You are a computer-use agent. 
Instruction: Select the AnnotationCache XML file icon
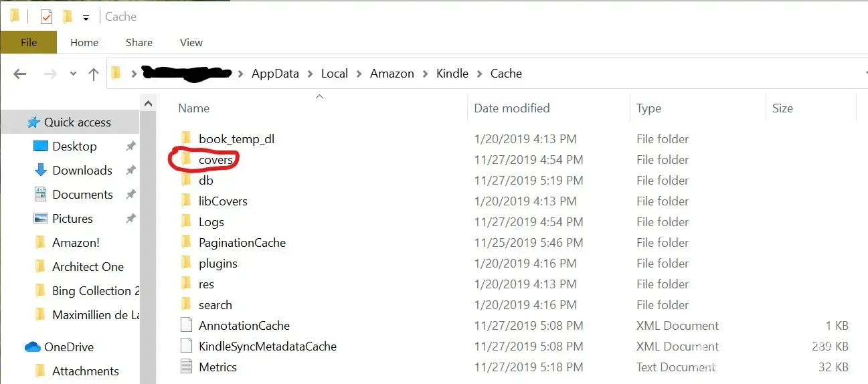(187, 326)
